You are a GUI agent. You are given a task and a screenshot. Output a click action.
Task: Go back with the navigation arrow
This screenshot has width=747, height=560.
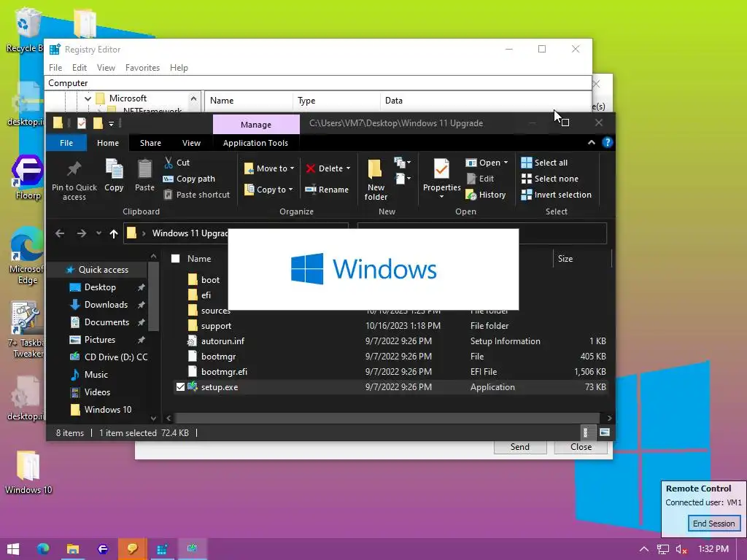pos(60,233)
